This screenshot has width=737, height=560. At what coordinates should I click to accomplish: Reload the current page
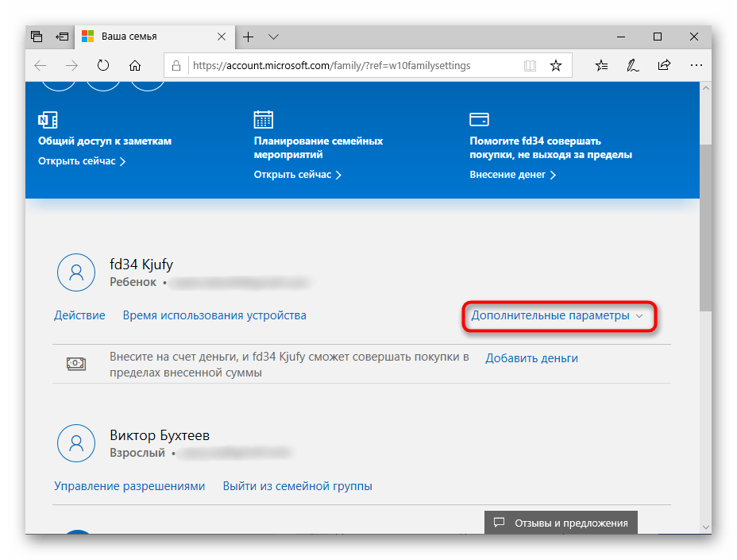click(x=103, y=65)
